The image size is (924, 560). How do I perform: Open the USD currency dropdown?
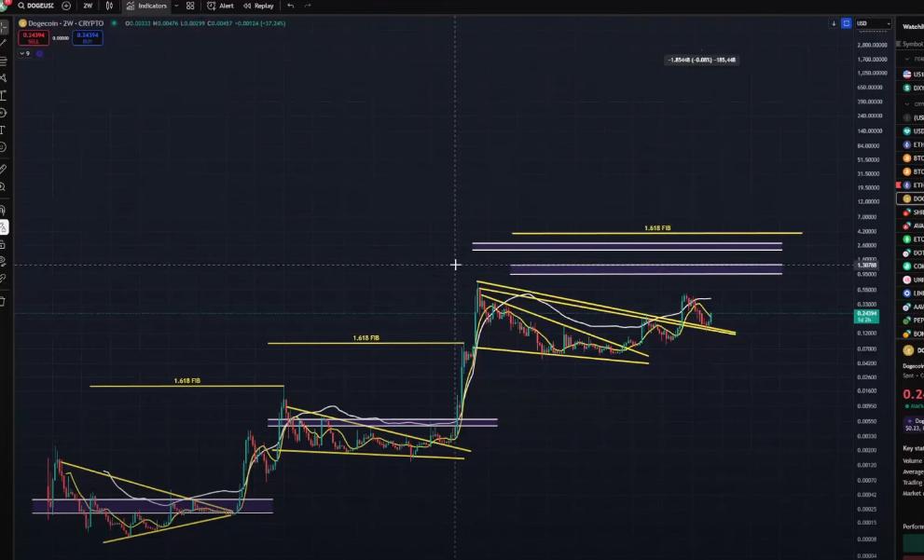pyautogui.click(x=874, y=23)
